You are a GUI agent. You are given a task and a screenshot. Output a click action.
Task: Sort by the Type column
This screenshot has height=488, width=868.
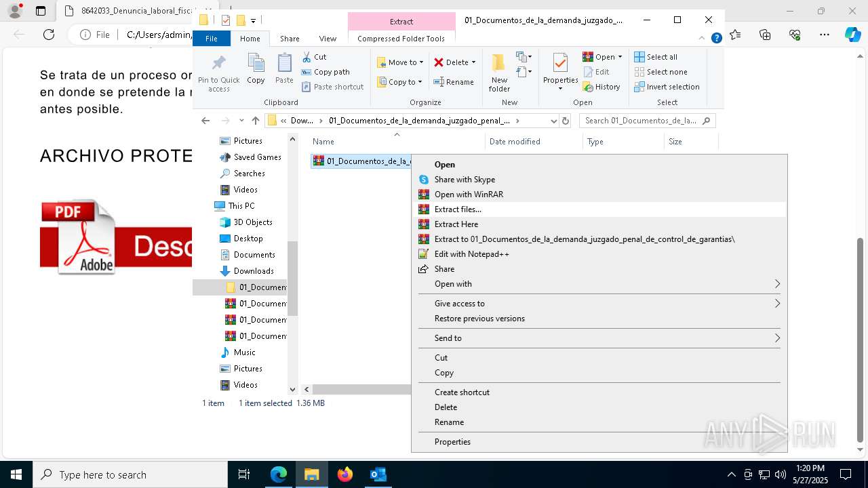tap(623, 142)
